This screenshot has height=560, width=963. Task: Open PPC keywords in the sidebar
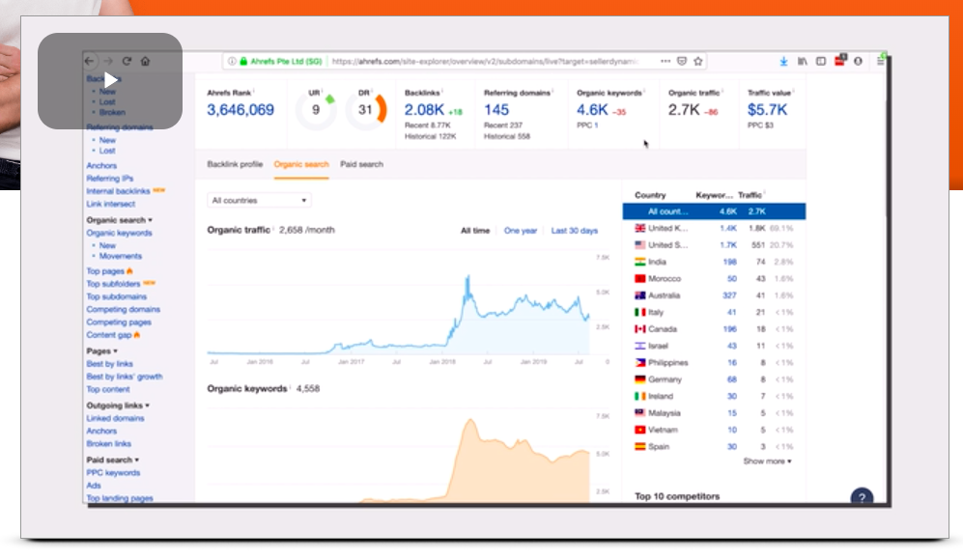[x=113, y=473]
